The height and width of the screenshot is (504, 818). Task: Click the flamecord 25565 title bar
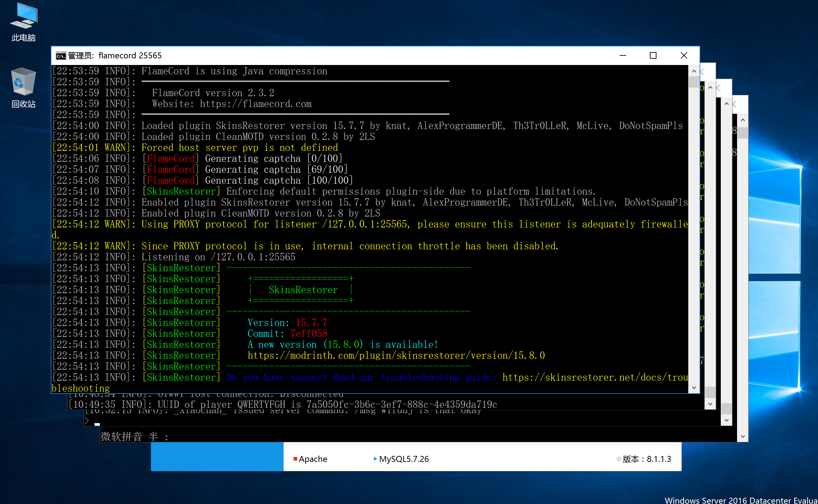point(333,56)
